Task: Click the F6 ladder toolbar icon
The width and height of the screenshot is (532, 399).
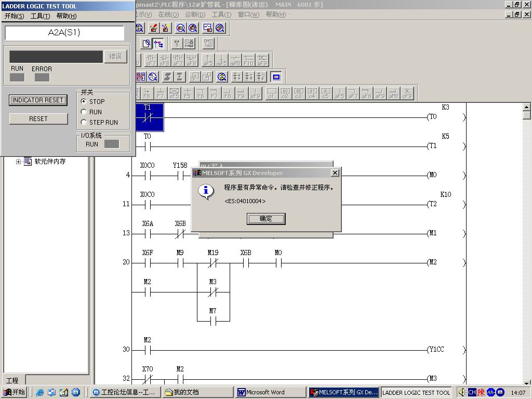Action: pyautogui.click(x=201, y=93)
